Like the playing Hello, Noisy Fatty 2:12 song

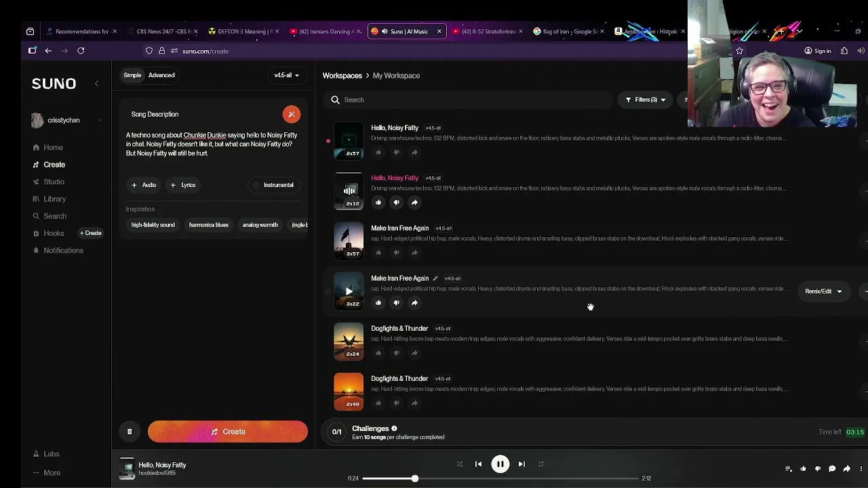tap(378, 203)
